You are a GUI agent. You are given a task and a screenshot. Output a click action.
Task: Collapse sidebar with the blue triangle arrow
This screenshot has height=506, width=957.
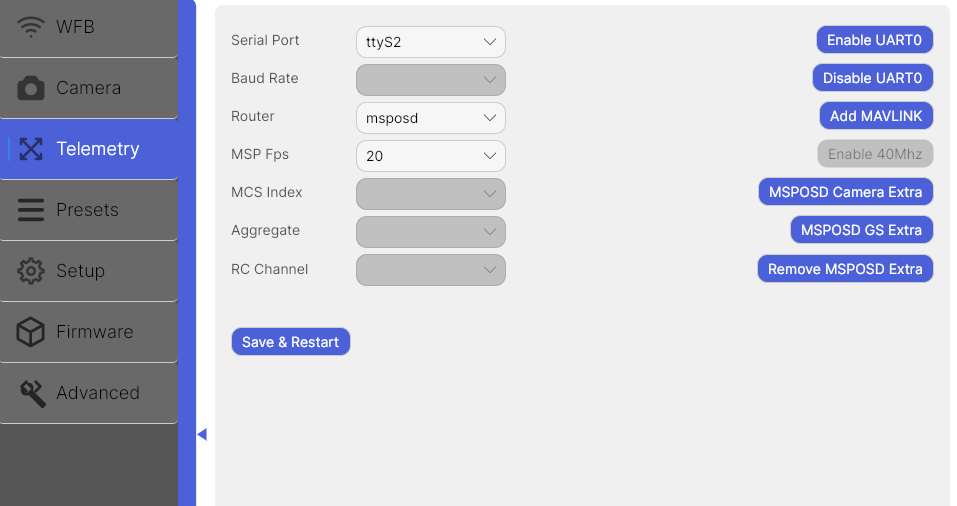(202, 435)
